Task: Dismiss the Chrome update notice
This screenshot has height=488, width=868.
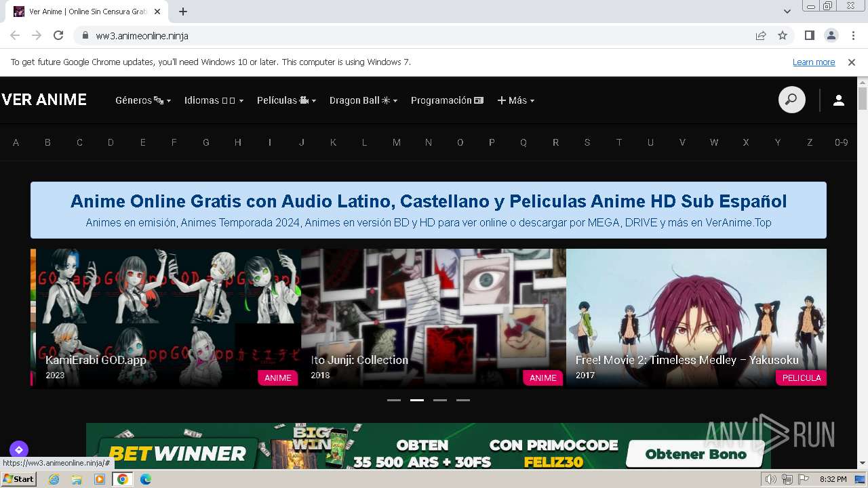Action: tap(852, 62)
